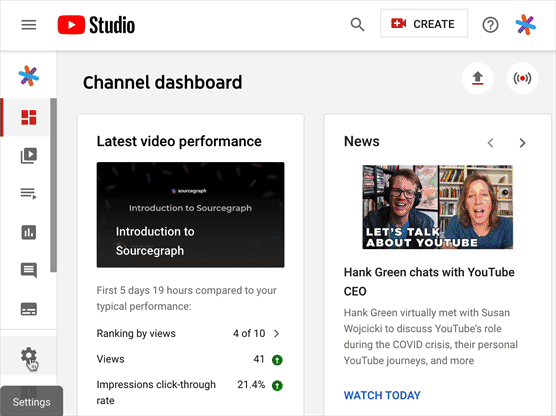Open the Videos sidebar icon
556x416 pixels.
[28, 156]
